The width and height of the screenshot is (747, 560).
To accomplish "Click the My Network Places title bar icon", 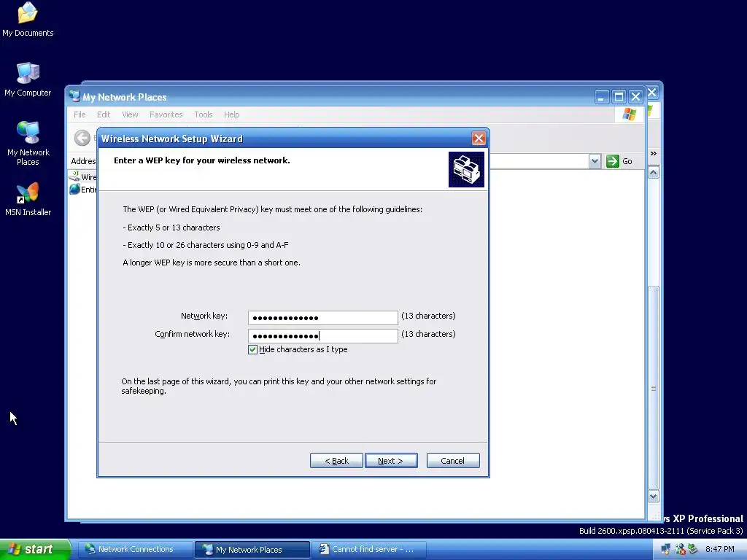I will point(74,96).
